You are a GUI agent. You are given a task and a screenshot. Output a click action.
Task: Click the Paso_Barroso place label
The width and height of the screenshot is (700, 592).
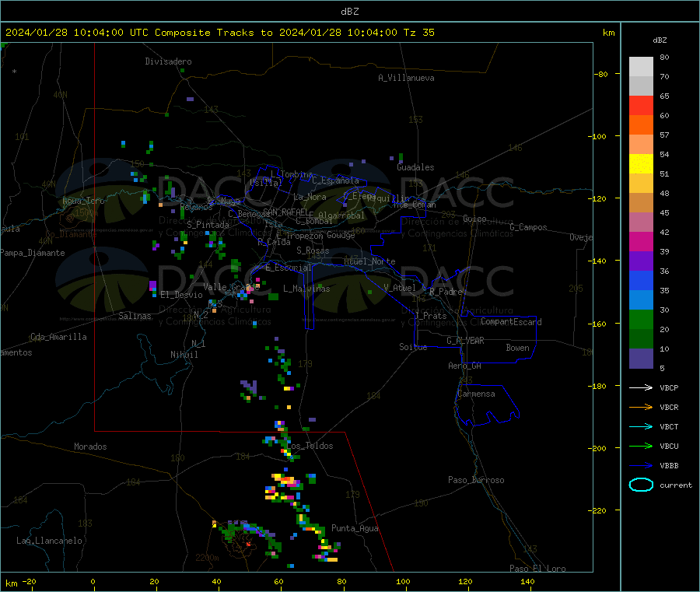tap(476, 480)
